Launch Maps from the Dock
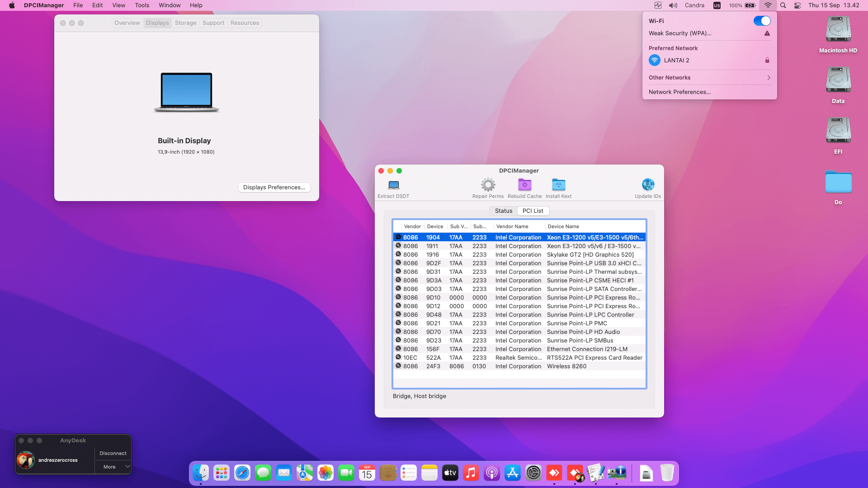The width and height of the screenshot is (868, 488). point(305,473)
